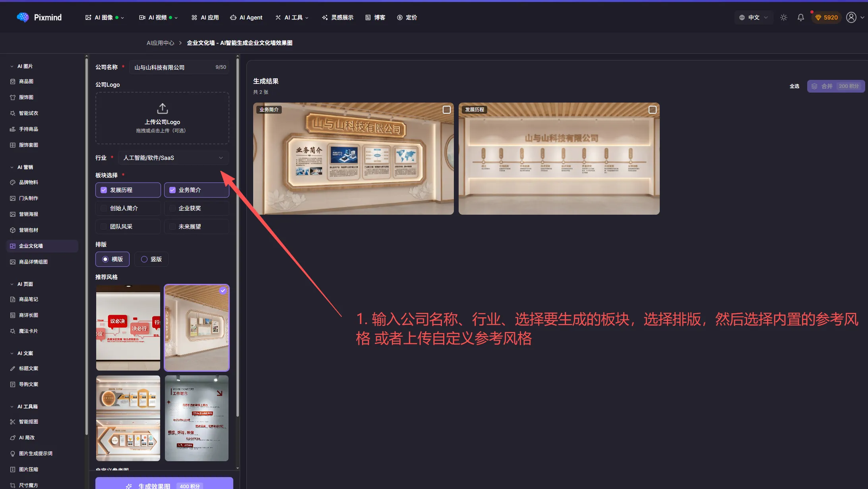The width and height of the screenshot is (868, 489).
Task: Open 营销包材 sidebar item
Action: 29,230
